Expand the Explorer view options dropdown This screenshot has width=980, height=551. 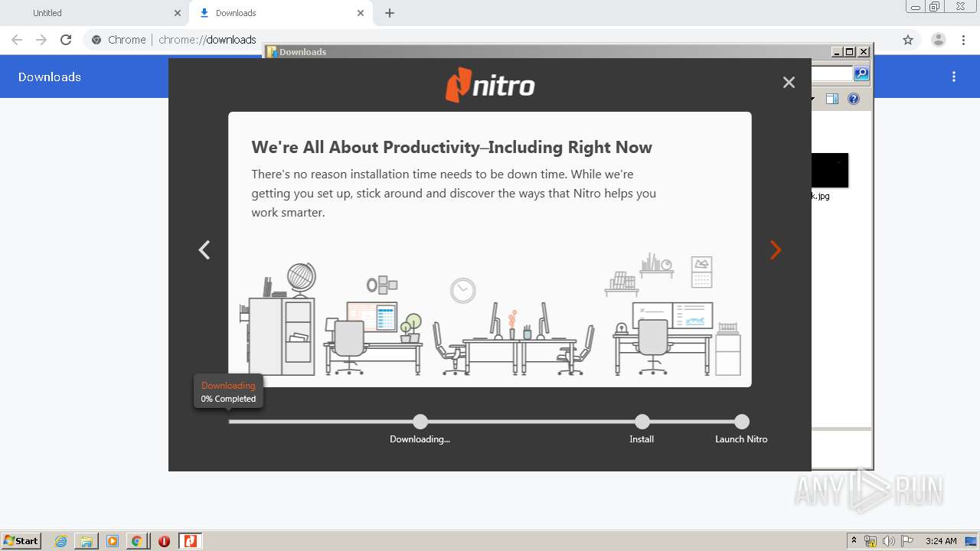[812, 99]
